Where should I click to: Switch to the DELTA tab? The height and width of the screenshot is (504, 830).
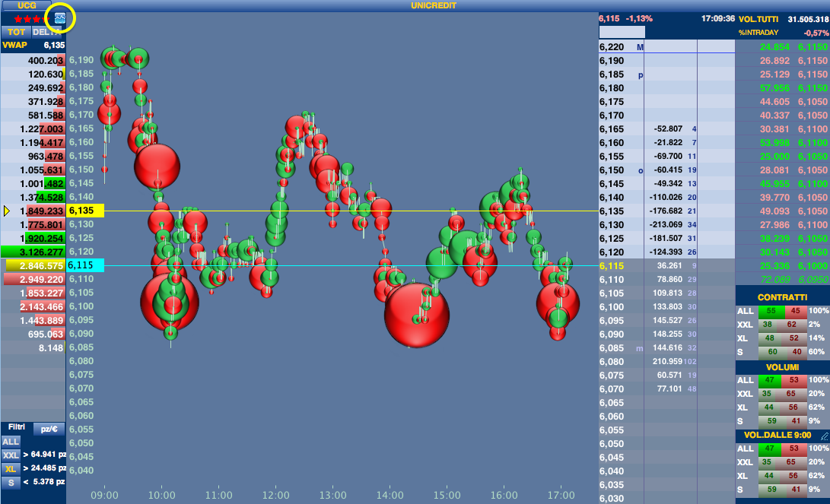tap(48, 32)
